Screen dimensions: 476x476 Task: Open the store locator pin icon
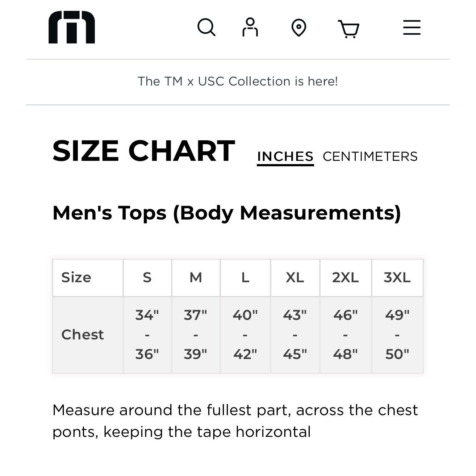[x=299, y=28]
